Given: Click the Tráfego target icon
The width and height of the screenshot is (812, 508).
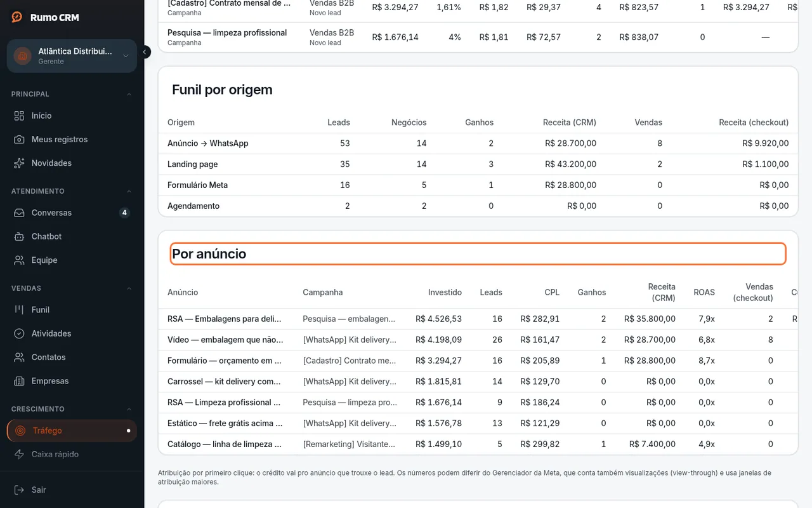Looking at the screenshot, I should 20,431.
